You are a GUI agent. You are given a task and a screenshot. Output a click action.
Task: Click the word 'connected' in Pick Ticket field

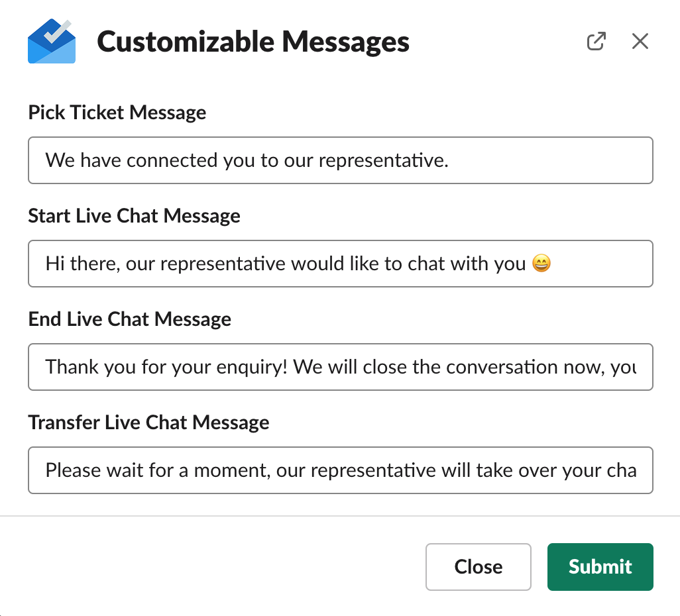(172, 160)
